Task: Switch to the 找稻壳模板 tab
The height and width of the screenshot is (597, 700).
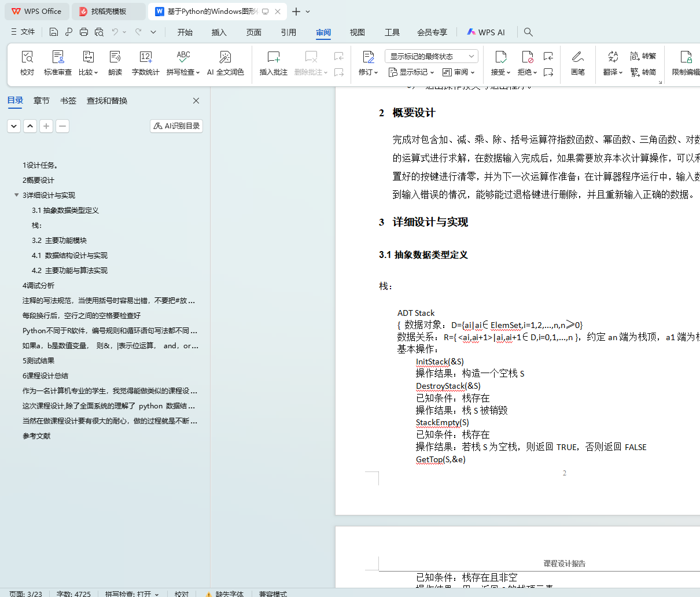Action: pos(109,12)
